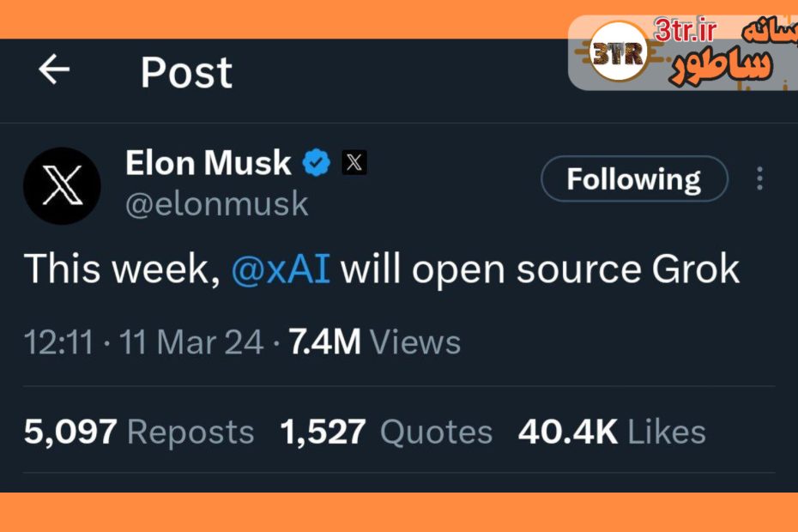Screen dimensions: 798x532
Task: Open the Elon Musk display name
Action: pyautogui.click(x=209, y=162)
